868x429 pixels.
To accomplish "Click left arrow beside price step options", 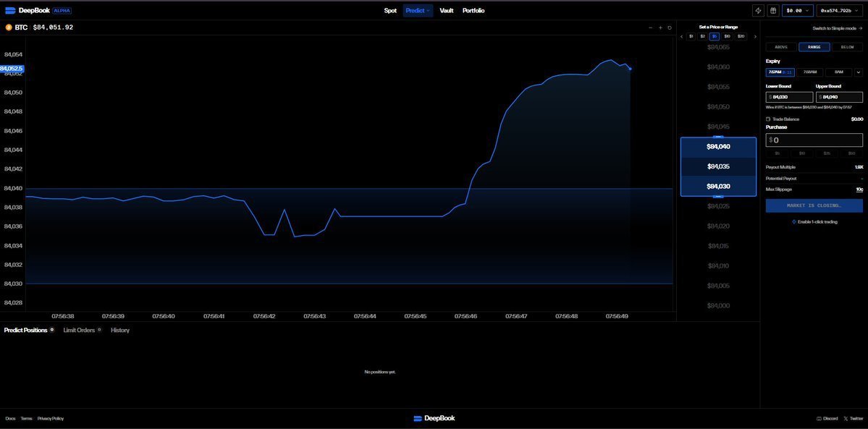I will 681,37.
